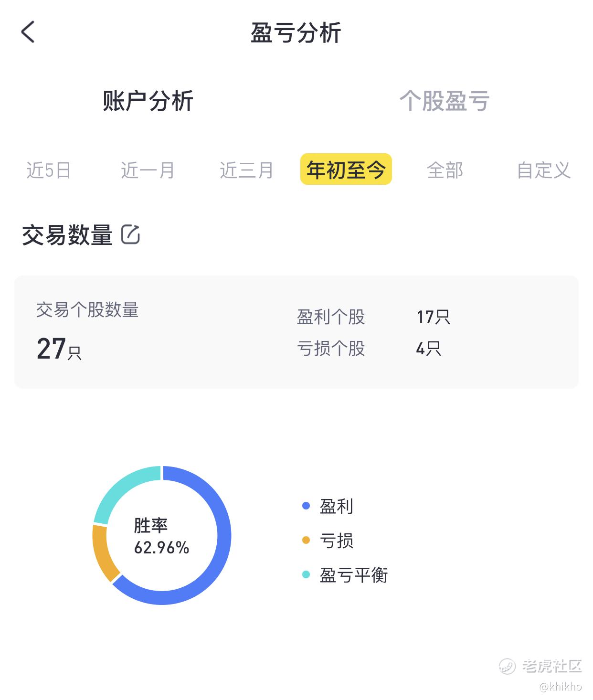Viewport: 593px width, 700px height.
Task: Select the 近三月 time range
Action: click(246, 170)
